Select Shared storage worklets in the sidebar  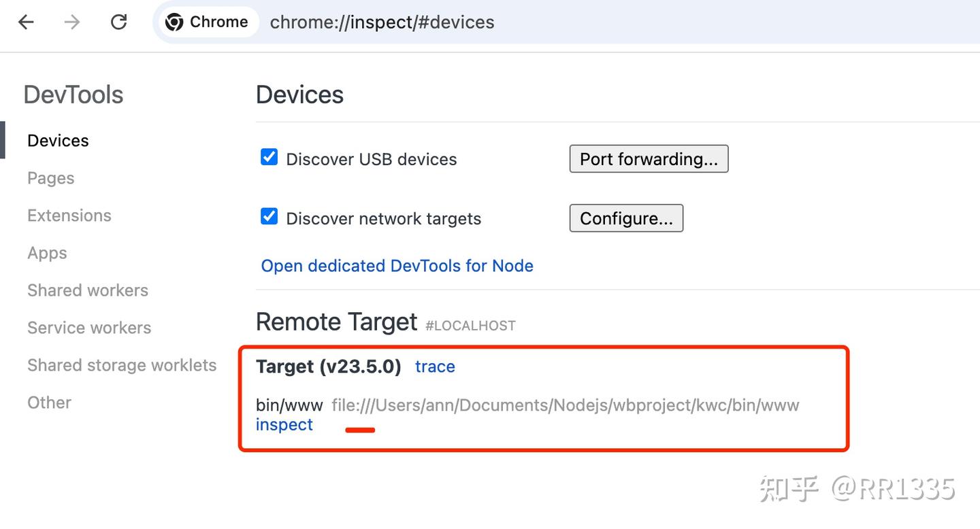(x=122, y=365)
